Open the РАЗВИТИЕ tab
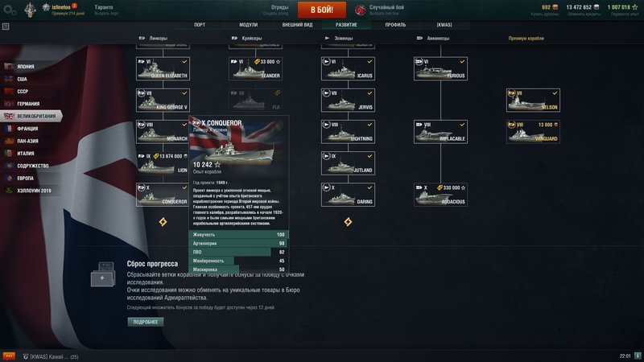 [x=346, y=25]
